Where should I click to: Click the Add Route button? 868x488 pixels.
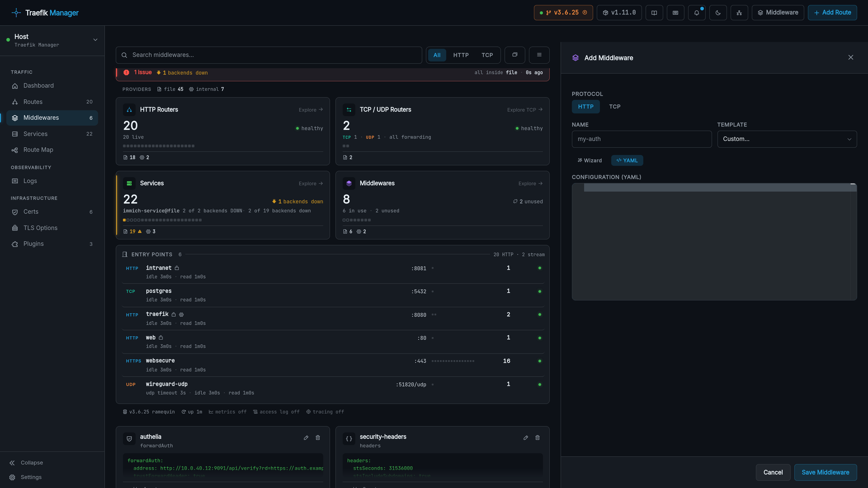pos(832,13)
